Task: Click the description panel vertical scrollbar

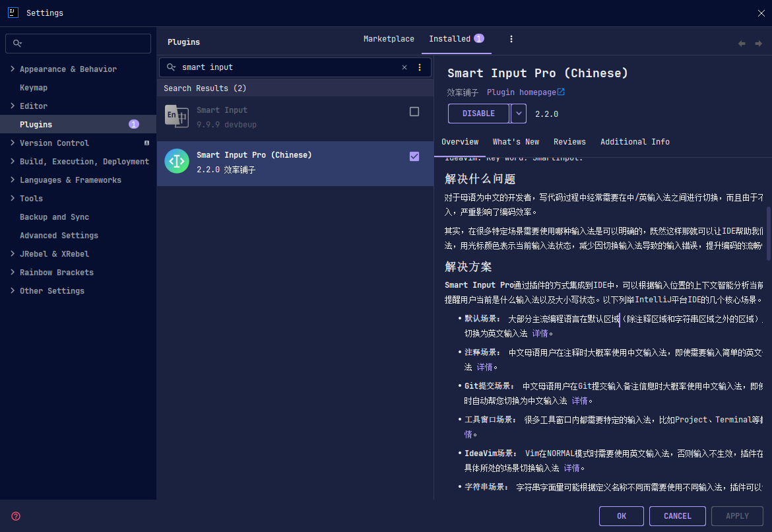Action: pyautogui.click(x=769, y=234)
